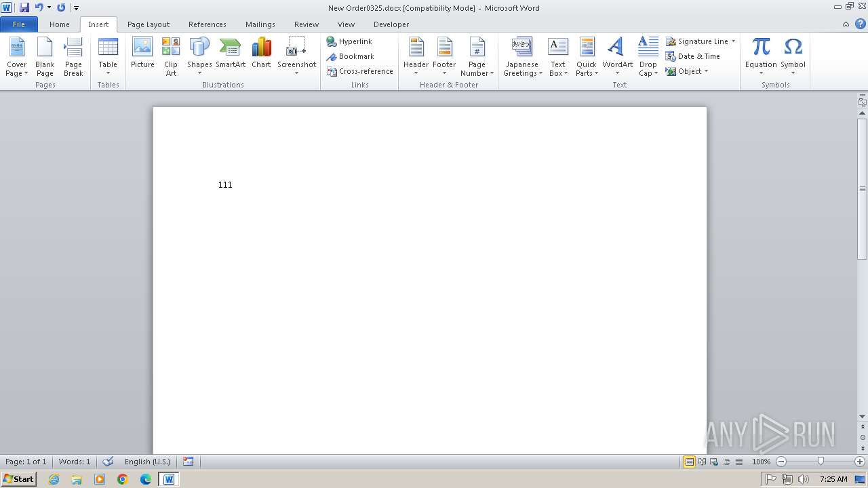Open Footer options

pos(444,57)
